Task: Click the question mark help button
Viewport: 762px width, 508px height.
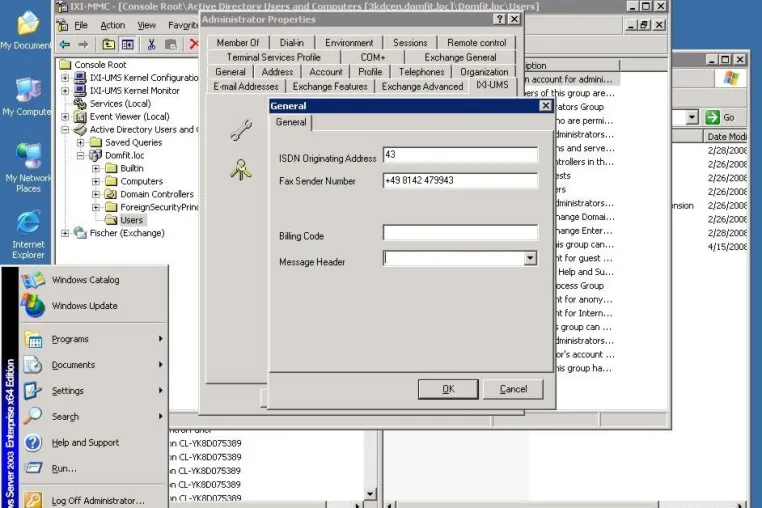Action: pyautogui.click(x=499, y=19)
